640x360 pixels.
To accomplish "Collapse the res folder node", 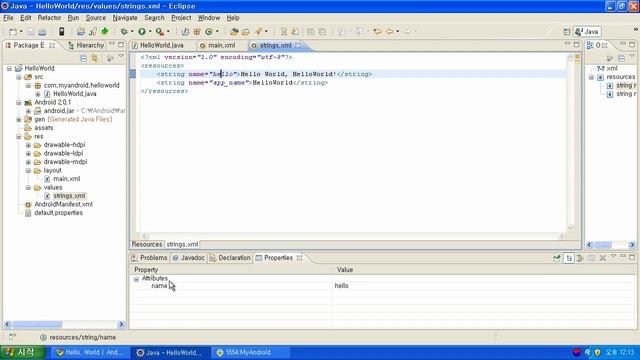I will tap(19, 137).
